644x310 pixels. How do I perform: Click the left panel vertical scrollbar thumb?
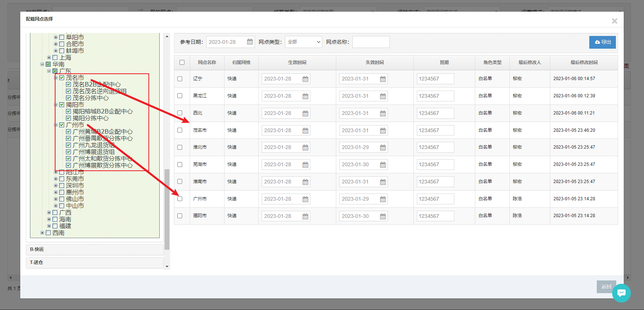(x=167, y=209)
